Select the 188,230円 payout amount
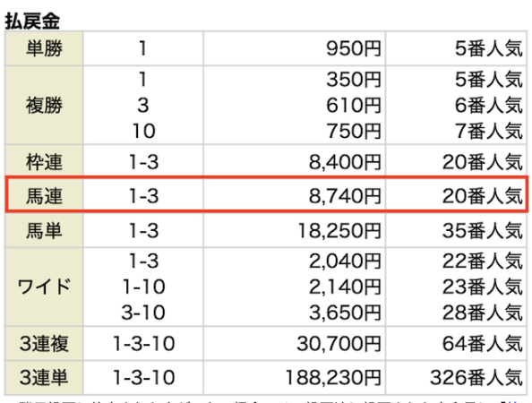 (x=333, y=378)
